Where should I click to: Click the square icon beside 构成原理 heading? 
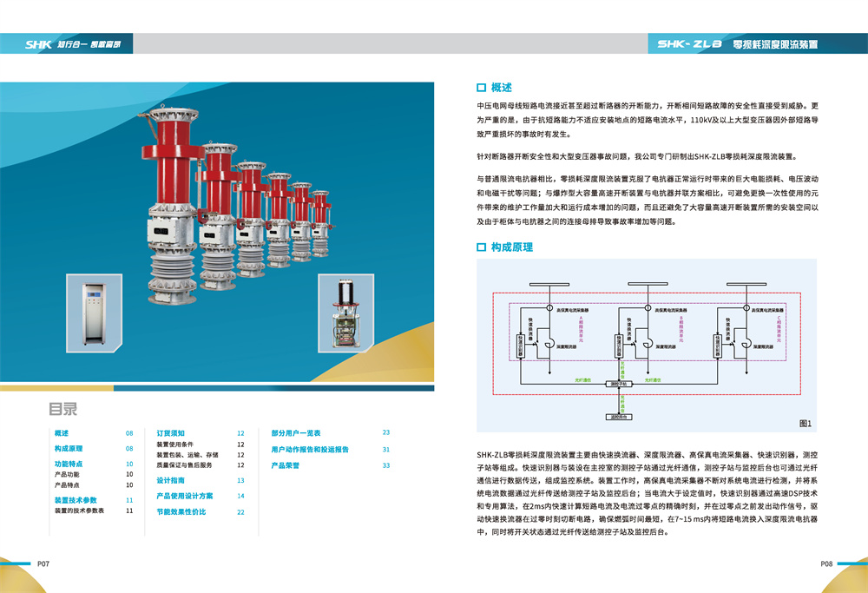[x=481, y=247]
